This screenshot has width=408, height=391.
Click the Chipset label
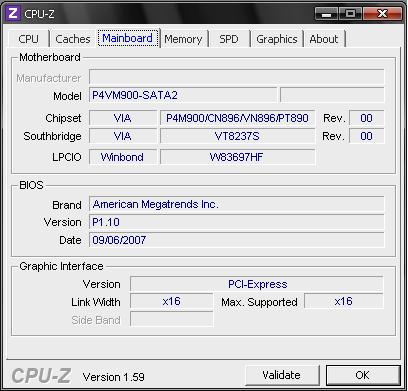(63, 118)
